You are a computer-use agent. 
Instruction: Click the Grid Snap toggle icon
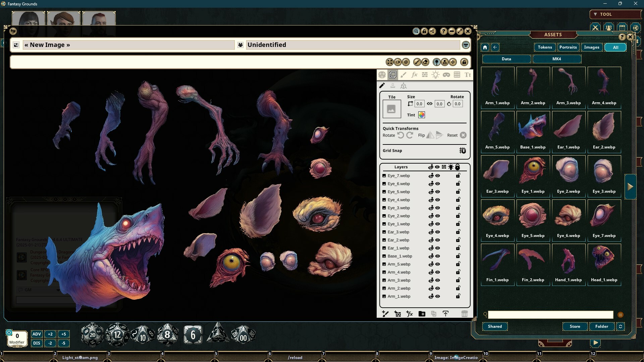coord(462,150)
